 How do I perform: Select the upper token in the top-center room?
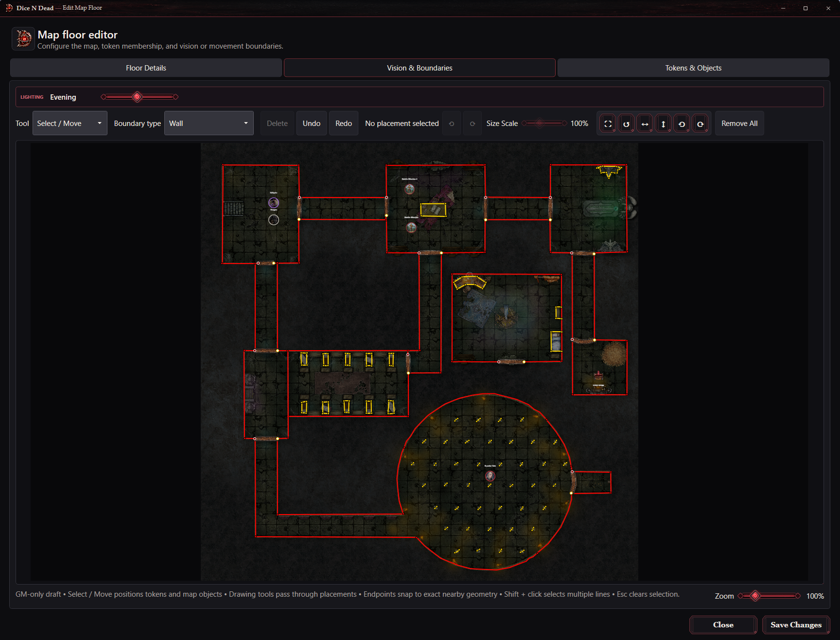410,189
